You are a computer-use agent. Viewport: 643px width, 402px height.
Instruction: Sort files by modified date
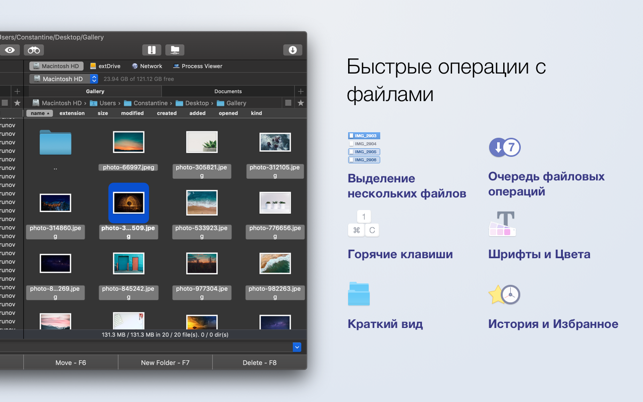[x=132, y=113]
